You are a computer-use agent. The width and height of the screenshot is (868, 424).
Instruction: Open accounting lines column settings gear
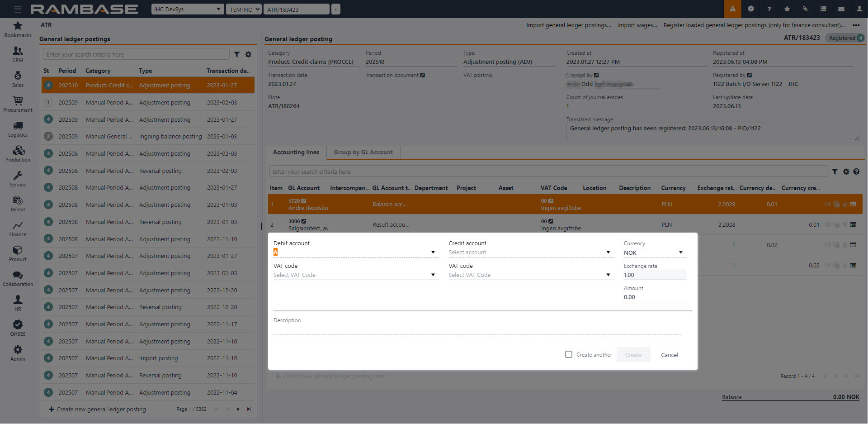click(x=846, y=172)
